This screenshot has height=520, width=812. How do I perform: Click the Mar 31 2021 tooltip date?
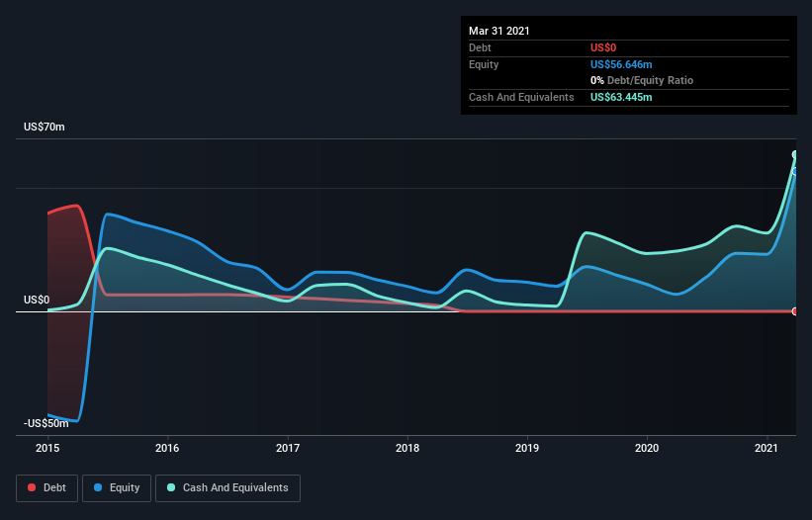pyautogui.click(x=499, y=31)
